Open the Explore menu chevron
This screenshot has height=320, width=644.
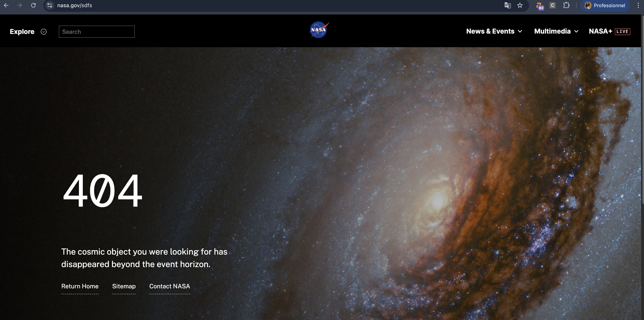44,31
